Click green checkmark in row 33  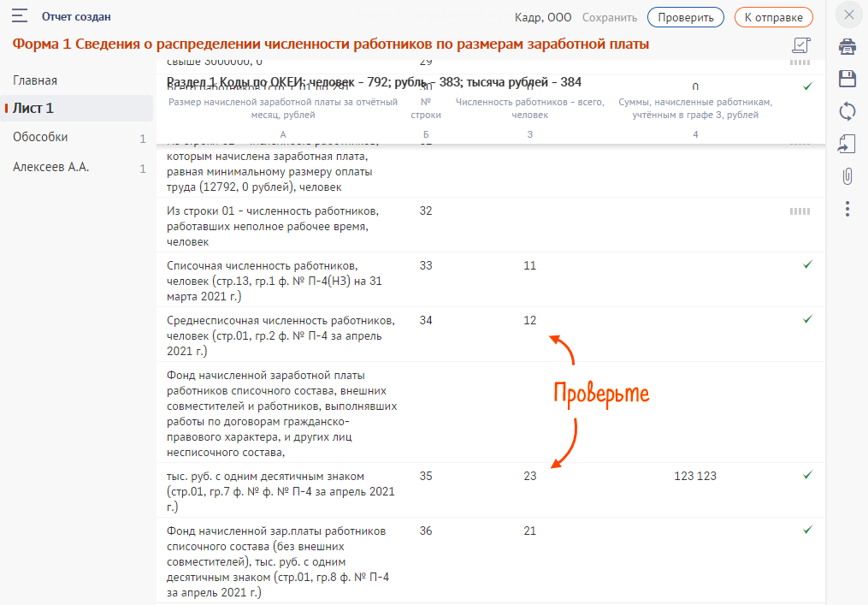click(x=807, y=264)
